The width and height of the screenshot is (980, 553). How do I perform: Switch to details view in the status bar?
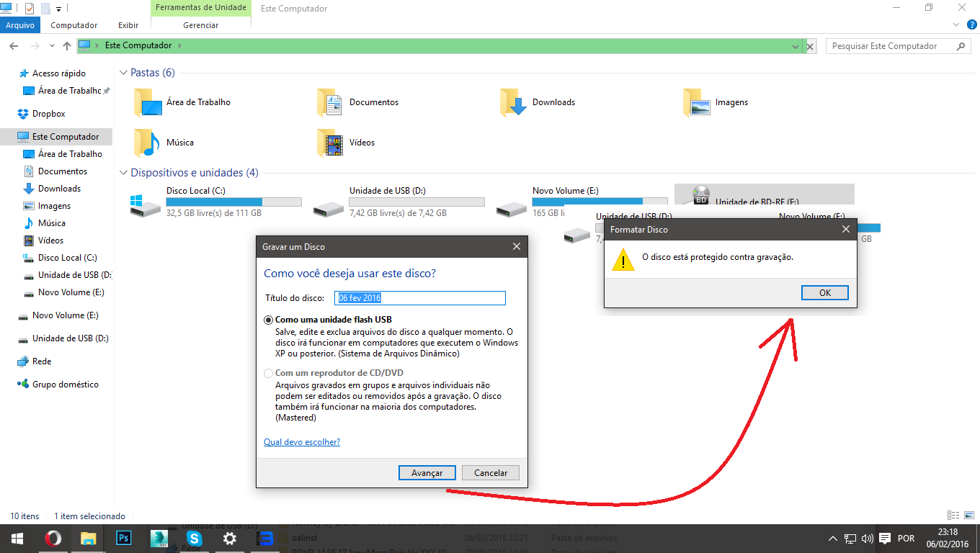pos(953,516)
